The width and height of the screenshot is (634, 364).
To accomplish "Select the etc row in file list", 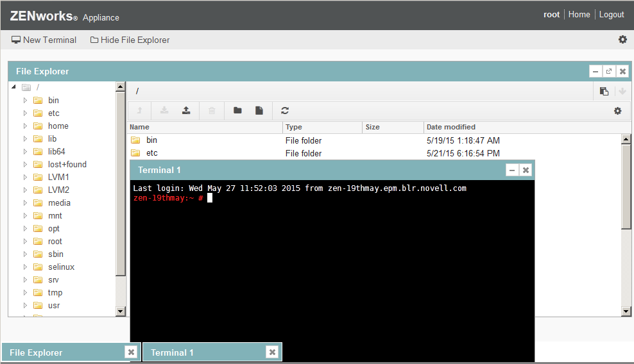I will (x=374, y=153).
